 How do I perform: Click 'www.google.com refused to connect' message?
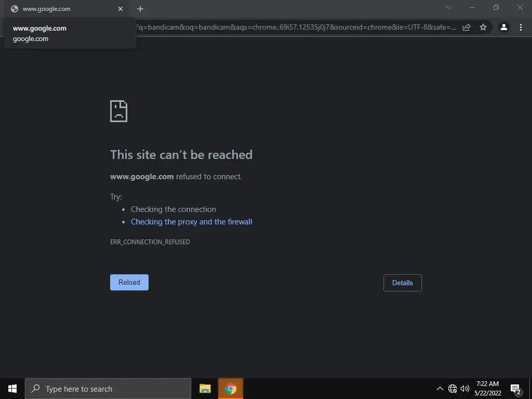[x=176, y=177]
